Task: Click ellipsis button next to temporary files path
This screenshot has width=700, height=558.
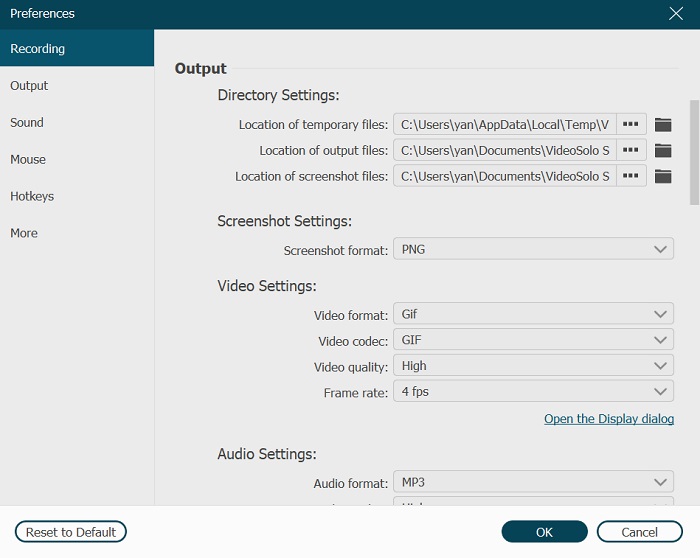Action: pyautogui.click(x=630, y=125)
